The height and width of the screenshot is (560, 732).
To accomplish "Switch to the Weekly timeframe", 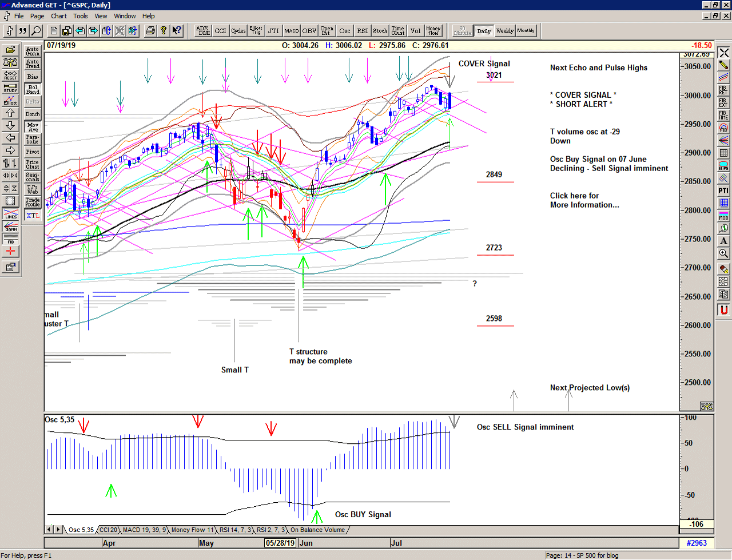I will 504,31.
